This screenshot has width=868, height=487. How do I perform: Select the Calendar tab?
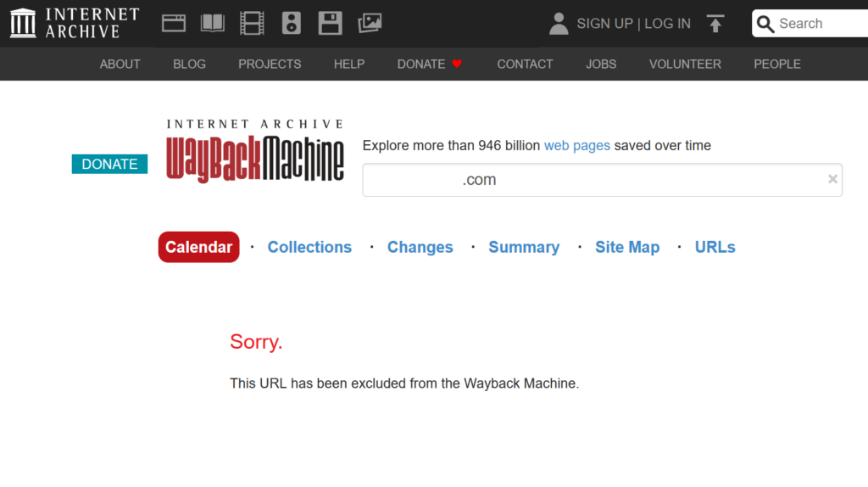pos(198,247)
